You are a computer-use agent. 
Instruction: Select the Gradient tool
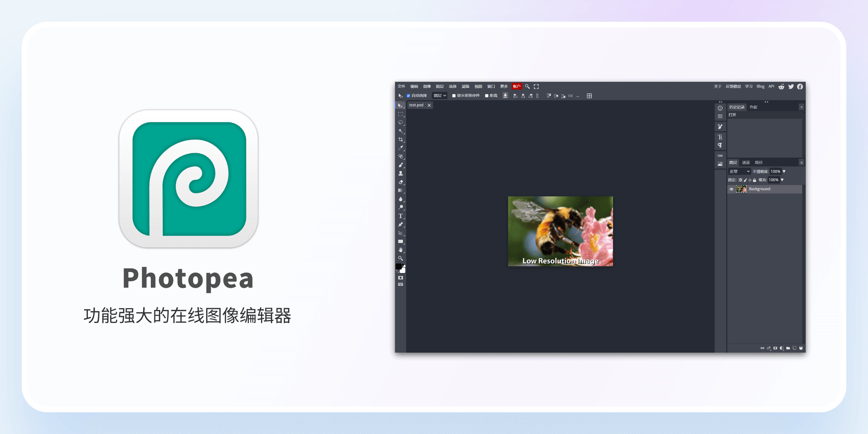point(400,191)
